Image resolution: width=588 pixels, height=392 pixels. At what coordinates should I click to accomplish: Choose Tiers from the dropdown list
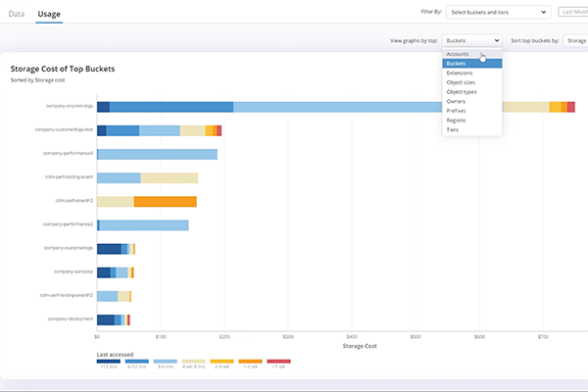(453, 128)
